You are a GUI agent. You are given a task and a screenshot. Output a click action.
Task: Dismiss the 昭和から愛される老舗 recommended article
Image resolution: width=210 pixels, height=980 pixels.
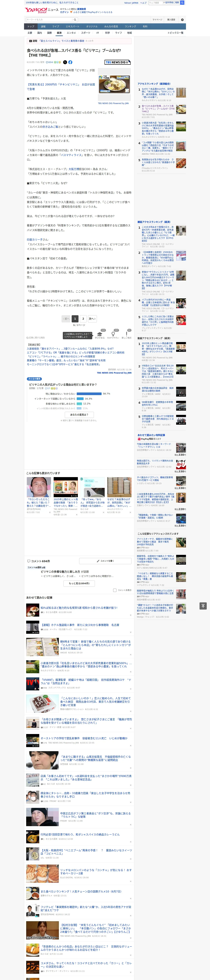[130, 615]
